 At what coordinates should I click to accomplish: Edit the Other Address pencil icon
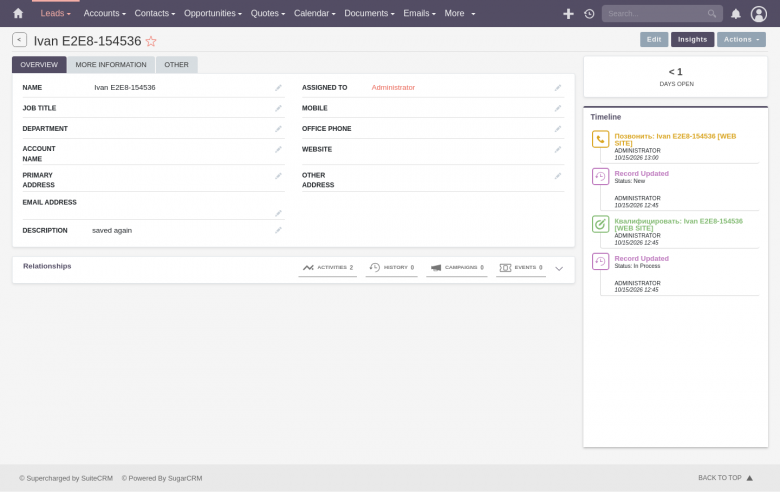(558, 176)
